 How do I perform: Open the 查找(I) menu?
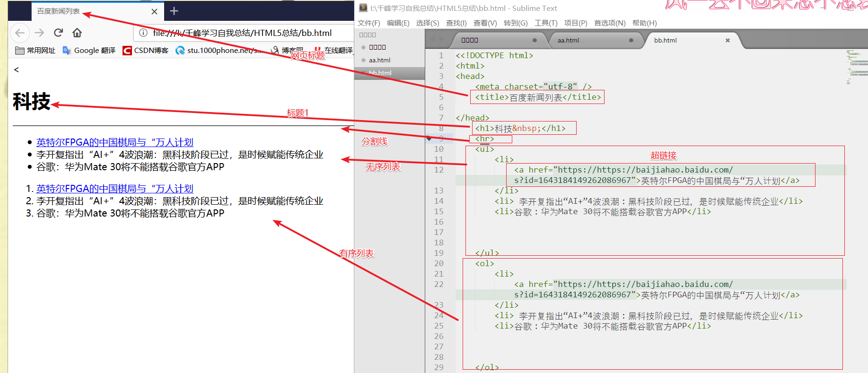pos(456,23)
